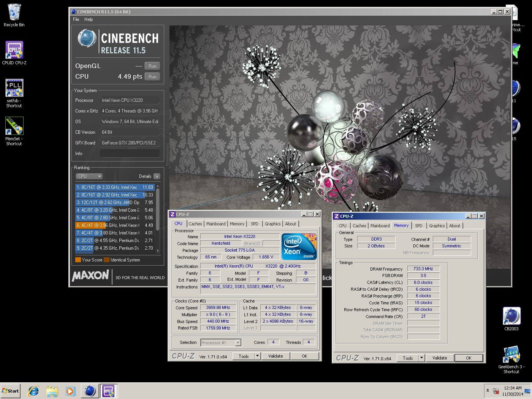Switch to About tab in left CPU-Z window

(x=291, y=224)
